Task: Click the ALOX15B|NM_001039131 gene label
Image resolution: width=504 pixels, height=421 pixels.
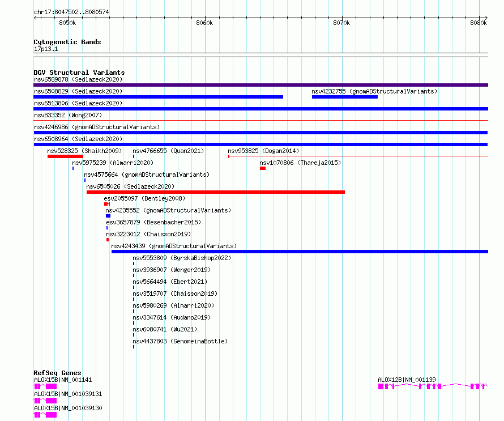Action: pyautogui.click(x=68, y=394)
